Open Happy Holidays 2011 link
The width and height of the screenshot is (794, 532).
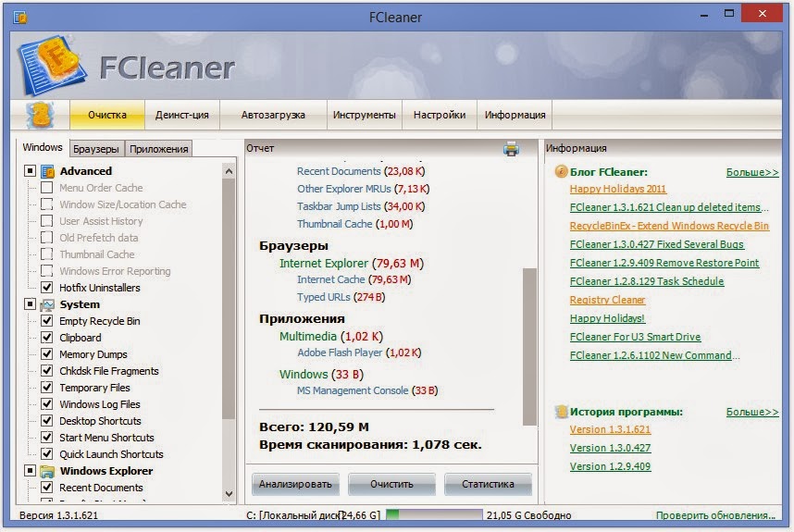618,190
